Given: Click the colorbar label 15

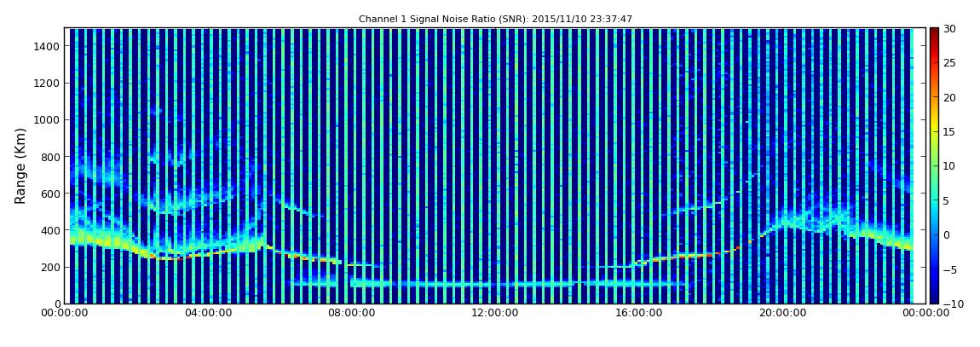Looking at the screenshot, I should point(950,132).
